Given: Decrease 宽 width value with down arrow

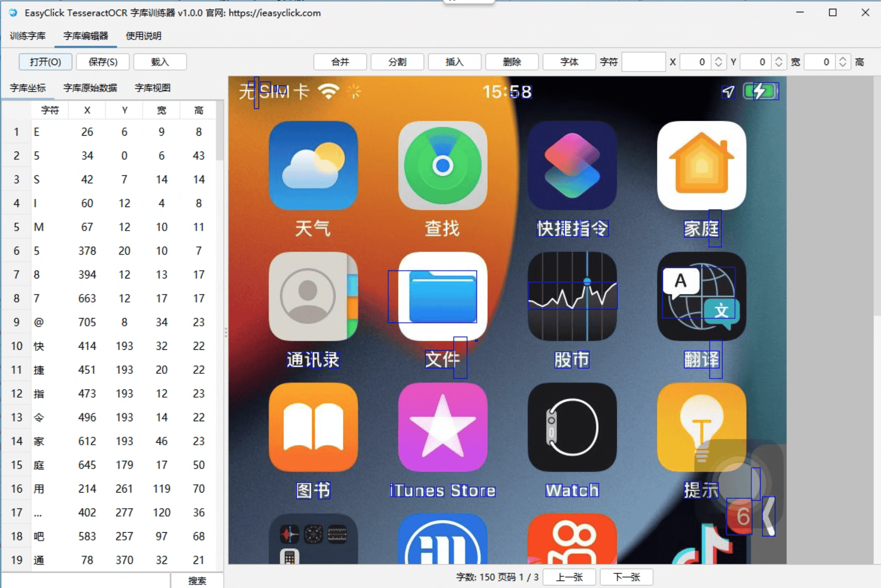Looking at the screenshot, I should point(843,66).
